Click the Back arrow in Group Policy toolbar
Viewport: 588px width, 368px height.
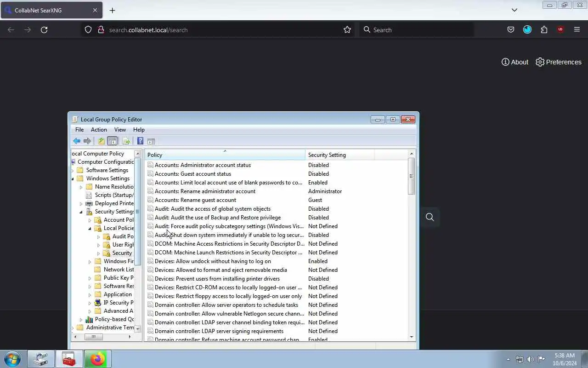pos(77,141)
